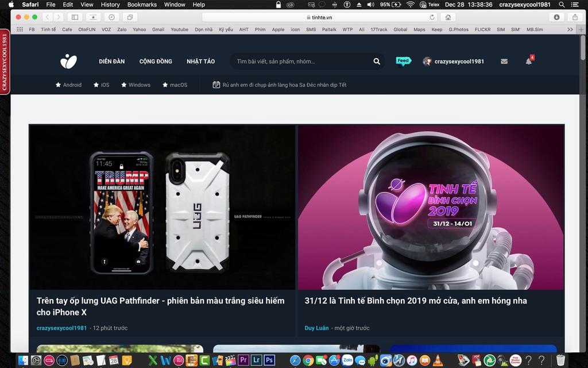Show Safari downloads
Image resolution: width=588 pixels, height=368 pixels.
pos(556,17)
